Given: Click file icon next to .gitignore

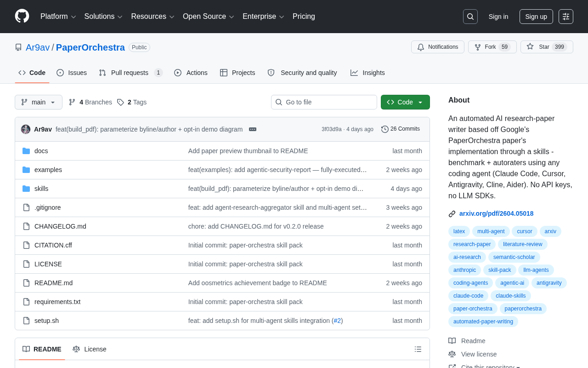Looking at the screenshot, I should (x=26, y=207).
